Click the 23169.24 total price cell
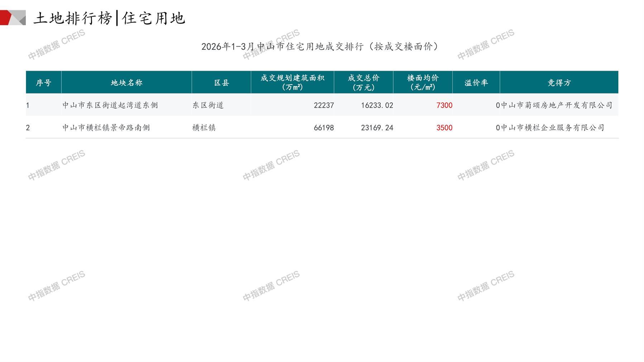This screenshot has width=644, height=362. 377,128
